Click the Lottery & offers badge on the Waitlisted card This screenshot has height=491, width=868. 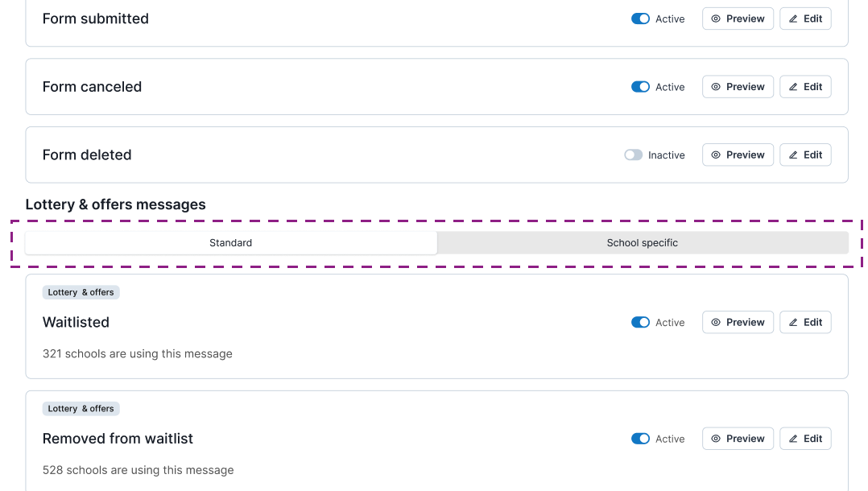[x=81, y=292]
